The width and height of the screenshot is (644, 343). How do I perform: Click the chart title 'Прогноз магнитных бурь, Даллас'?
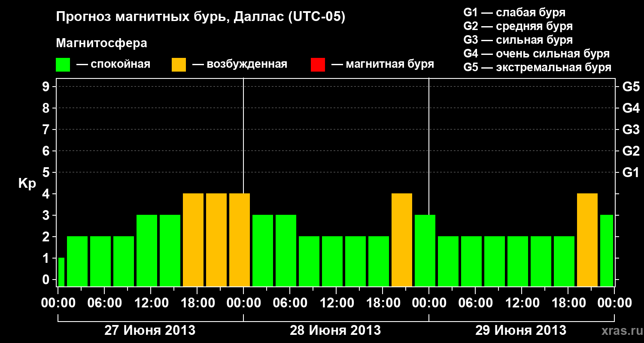click(170, 17)
